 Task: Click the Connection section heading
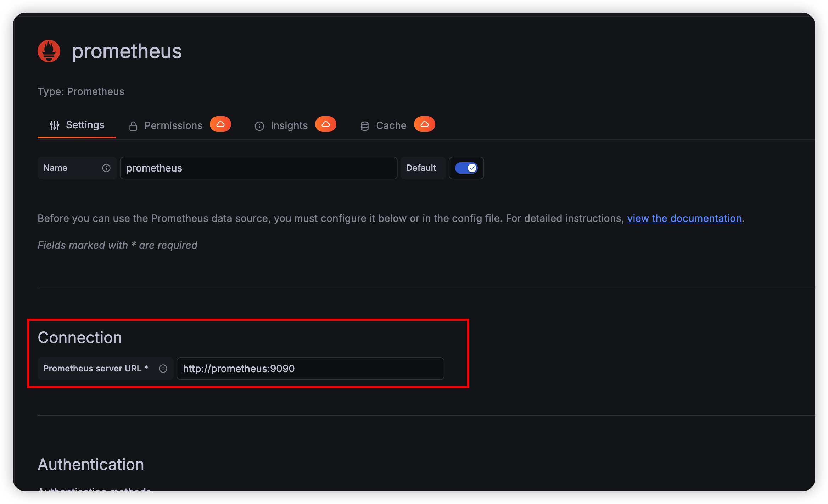(80, 337)
